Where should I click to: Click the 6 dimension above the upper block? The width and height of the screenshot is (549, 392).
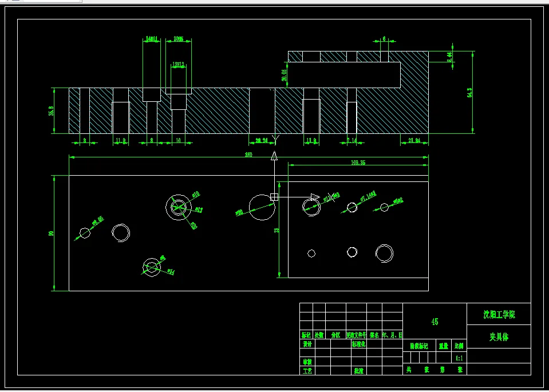384,39
